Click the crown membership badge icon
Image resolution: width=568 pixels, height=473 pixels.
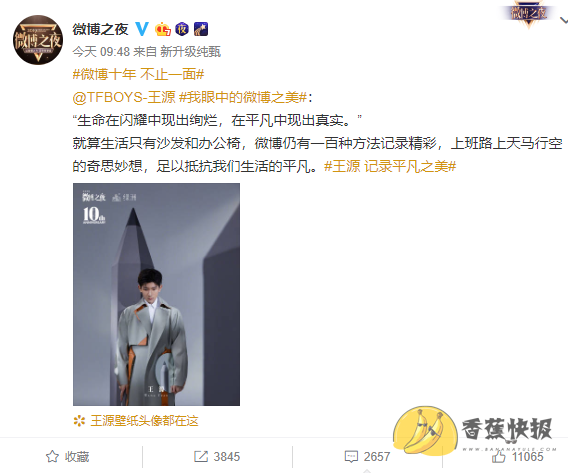point(163,29)
